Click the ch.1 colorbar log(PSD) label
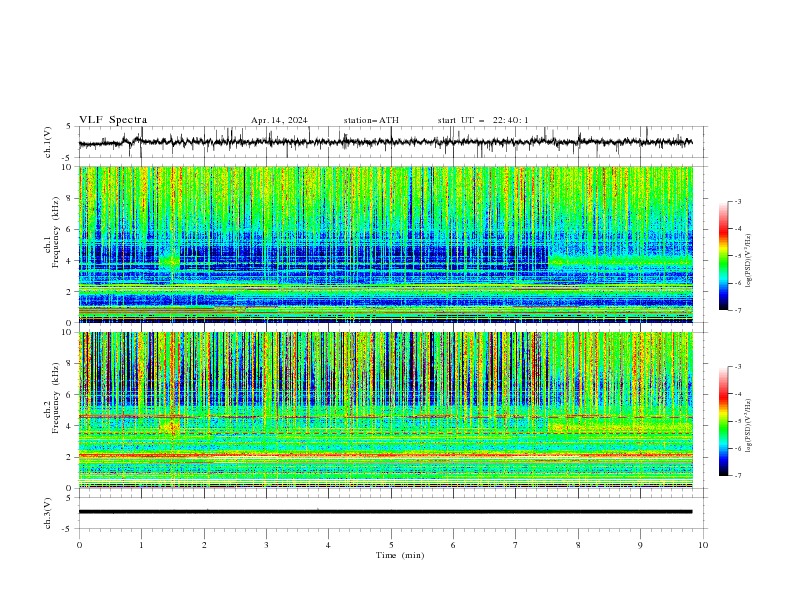792x612 pixels. tap(749, 261)
